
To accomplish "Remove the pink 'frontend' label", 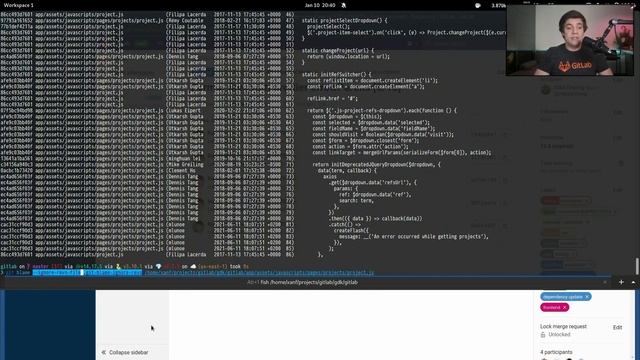I will tap(564, 307).
